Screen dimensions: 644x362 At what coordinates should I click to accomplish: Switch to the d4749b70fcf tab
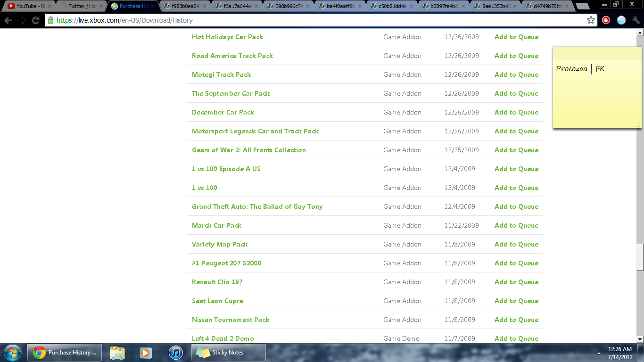click(548, 6)
